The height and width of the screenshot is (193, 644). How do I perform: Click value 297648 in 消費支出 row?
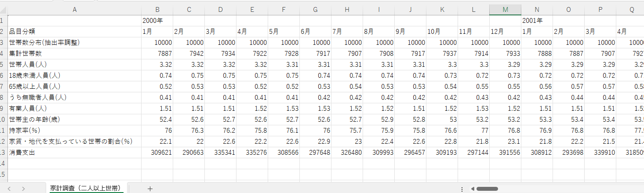click(316, 153)
